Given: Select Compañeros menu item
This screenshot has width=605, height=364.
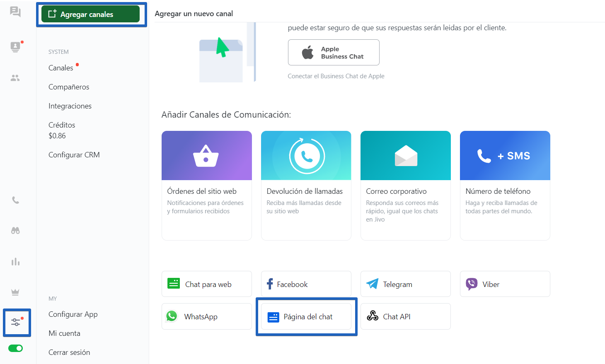Looking at the screenshot, I should point(69,87).
